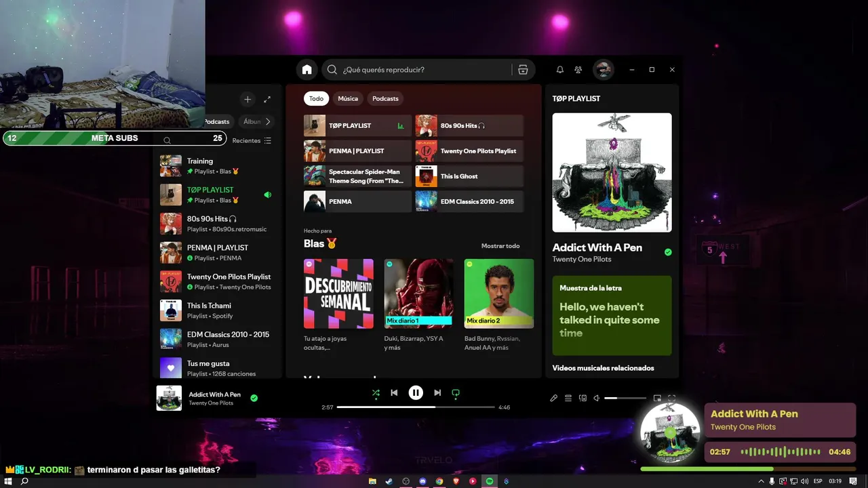
Task: Click the Addict With A Pen album art in right panel
Action: [x=612, y=173]
